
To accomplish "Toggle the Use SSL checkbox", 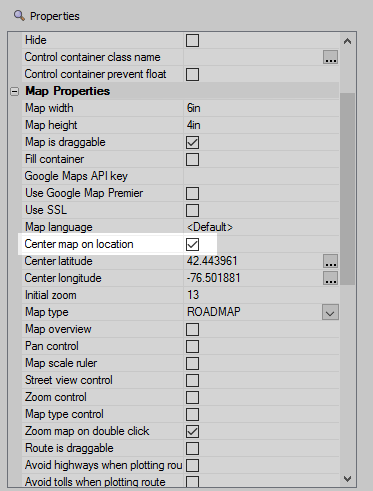I will [x=192, y=210].
